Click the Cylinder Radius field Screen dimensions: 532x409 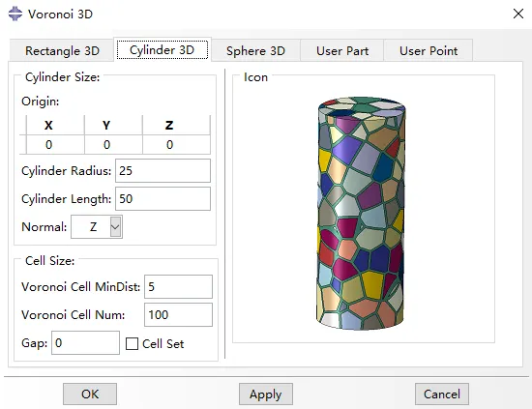163,170
